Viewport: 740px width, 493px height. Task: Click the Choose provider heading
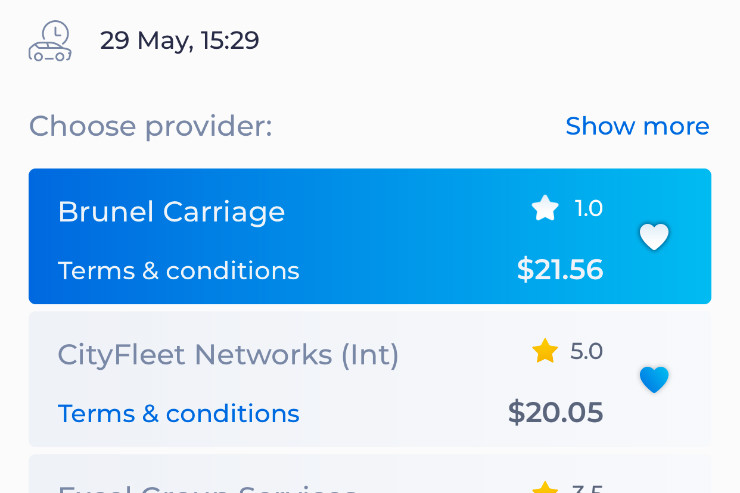(x=151, y=126)
